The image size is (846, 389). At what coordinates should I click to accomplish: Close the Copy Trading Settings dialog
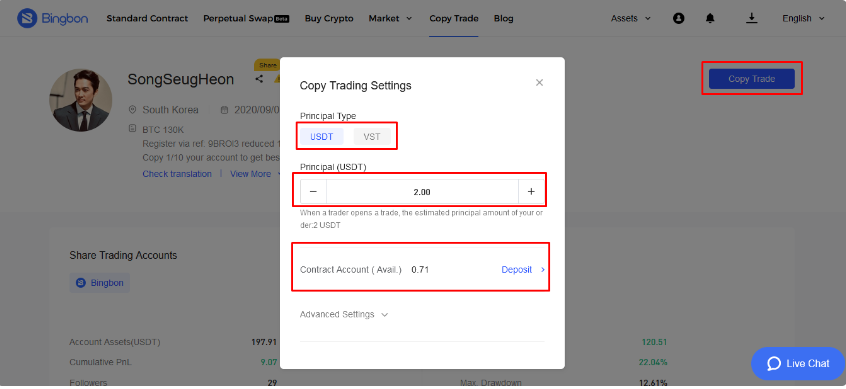coord(539,83)
